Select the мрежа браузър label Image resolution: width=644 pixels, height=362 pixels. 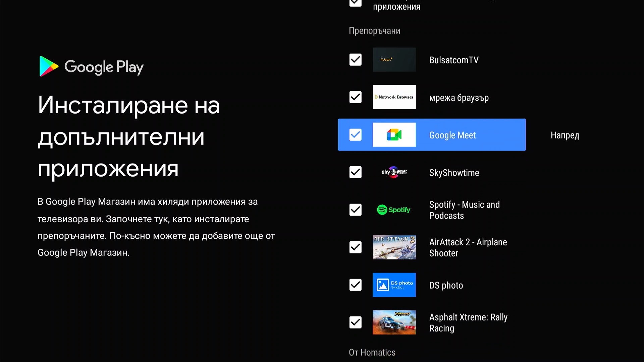click(459, 98)
